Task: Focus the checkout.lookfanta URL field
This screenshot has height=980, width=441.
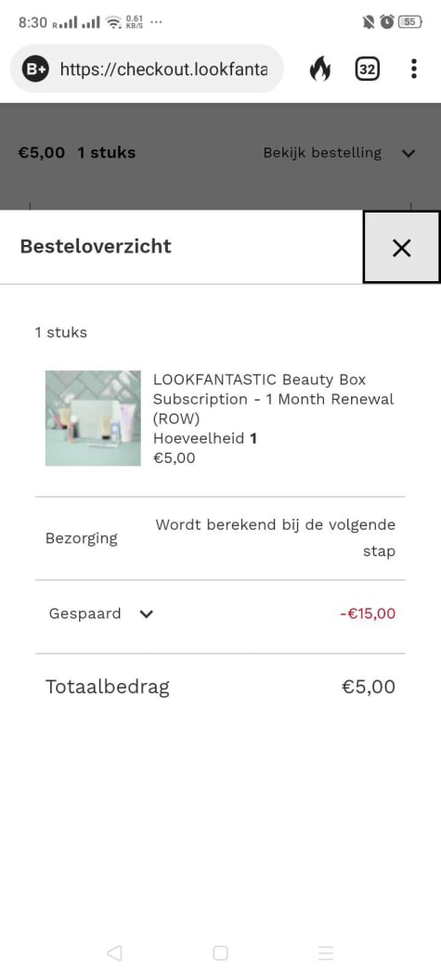Action: point(163,69)
